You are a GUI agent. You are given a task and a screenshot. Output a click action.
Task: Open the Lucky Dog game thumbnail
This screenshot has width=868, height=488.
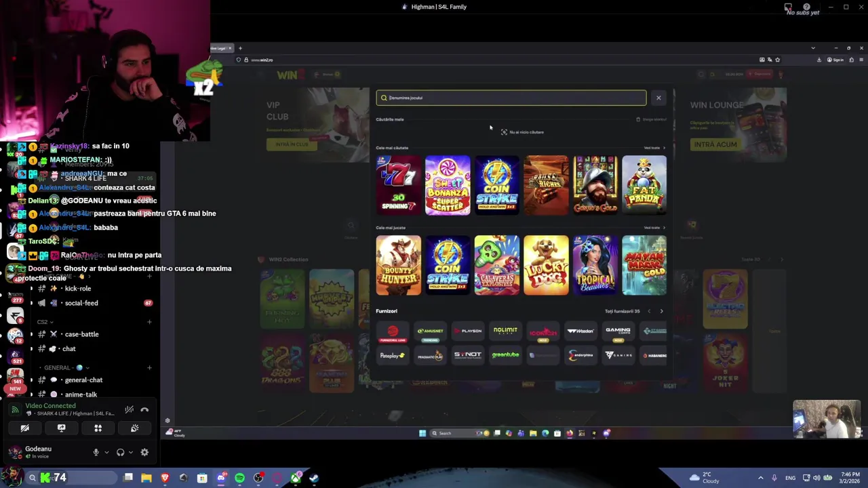point(546,265)
